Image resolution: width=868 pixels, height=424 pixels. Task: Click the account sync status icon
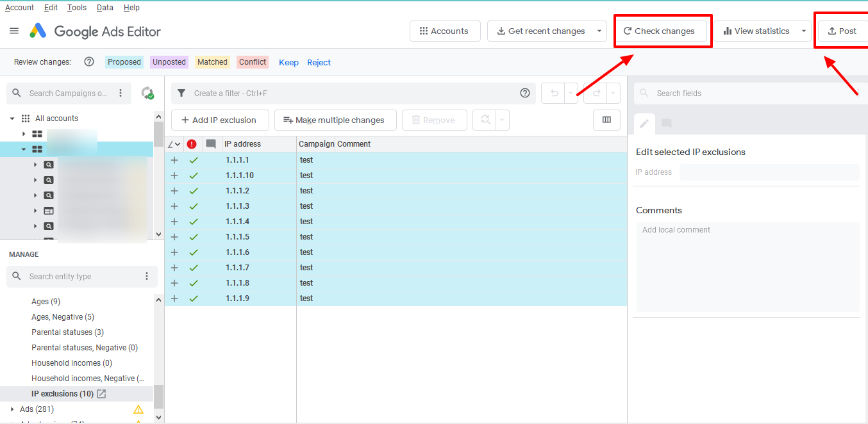(147, 94)
